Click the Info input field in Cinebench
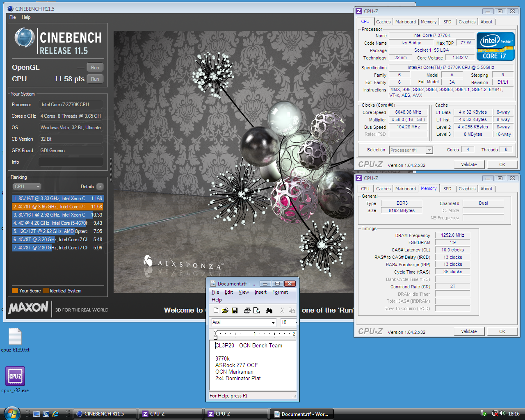 [71, 162]
